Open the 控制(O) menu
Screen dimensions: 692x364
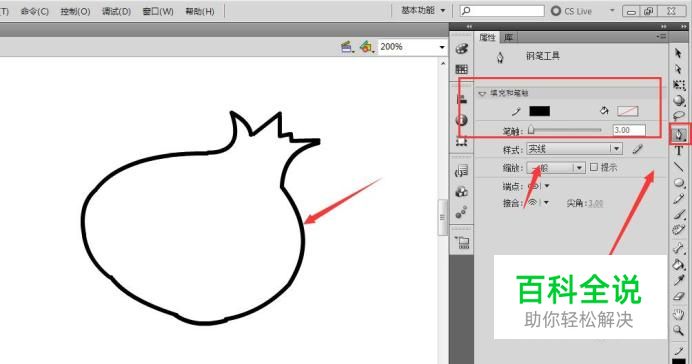point(75,11)
